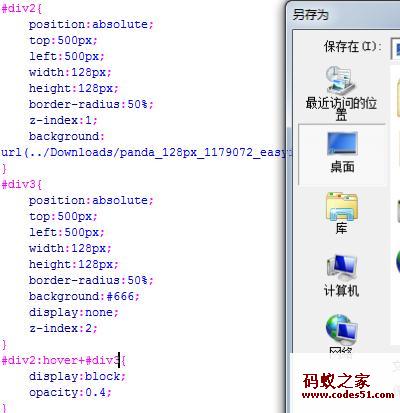Click the 计算机 label in places bar
Screen dimensions: 400x413
[341, 291]
